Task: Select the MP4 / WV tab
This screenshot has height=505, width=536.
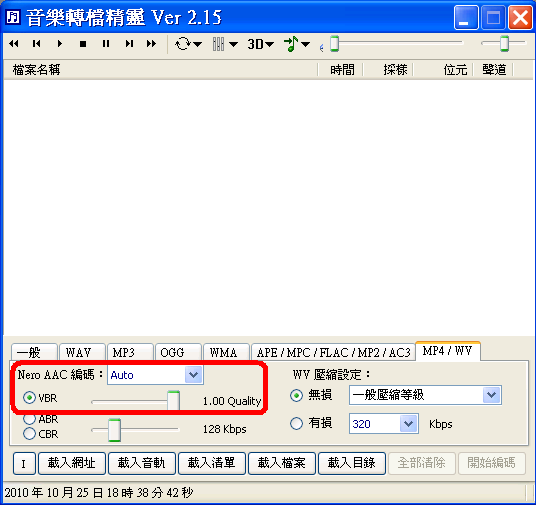Action: pyautogui.click(x=448, y=351)
